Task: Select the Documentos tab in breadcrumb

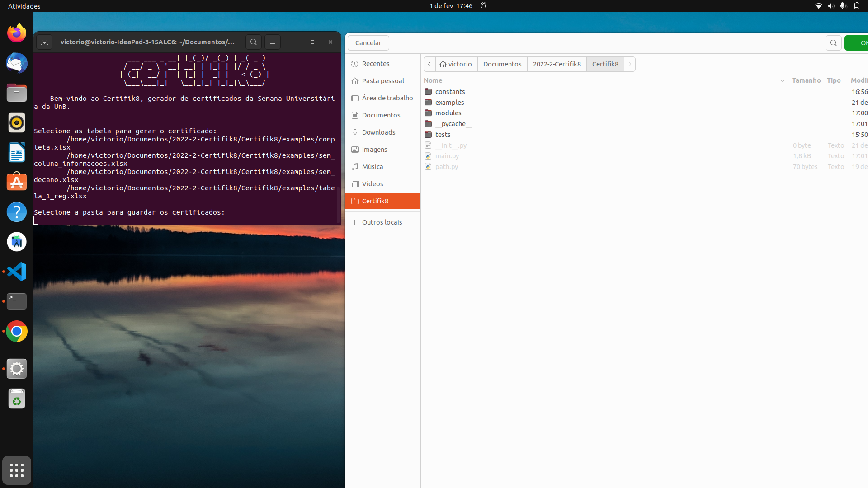Action: (x=502, y=64)
